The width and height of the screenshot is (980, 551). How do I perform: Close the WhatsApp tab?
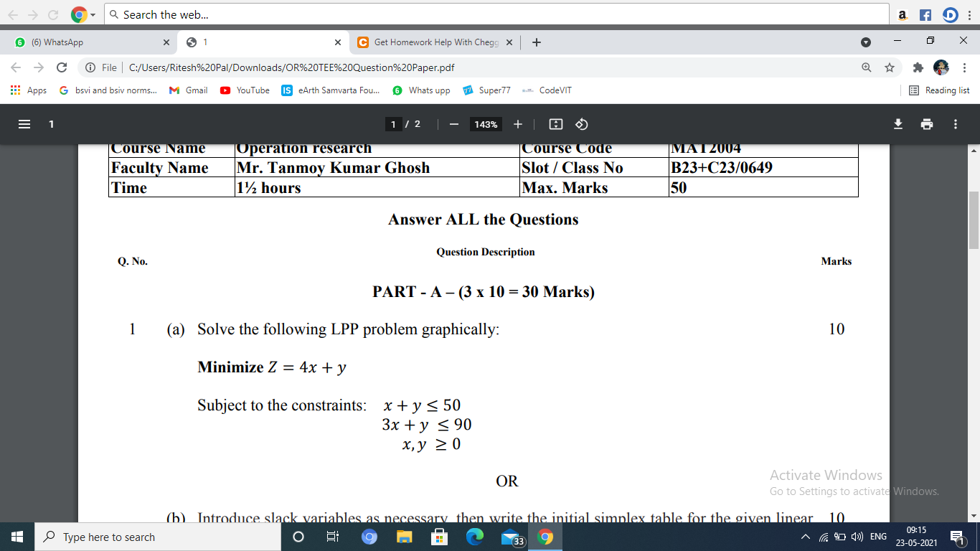pos(166,42)
